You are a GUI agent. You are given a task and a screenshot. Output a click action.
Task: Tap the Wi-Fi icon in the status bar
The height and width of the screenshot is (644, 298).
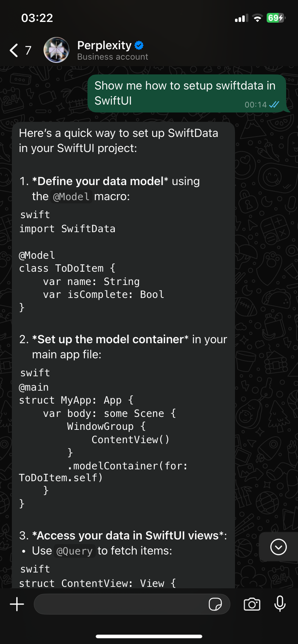pyautogui.click(x=257, y=18)
